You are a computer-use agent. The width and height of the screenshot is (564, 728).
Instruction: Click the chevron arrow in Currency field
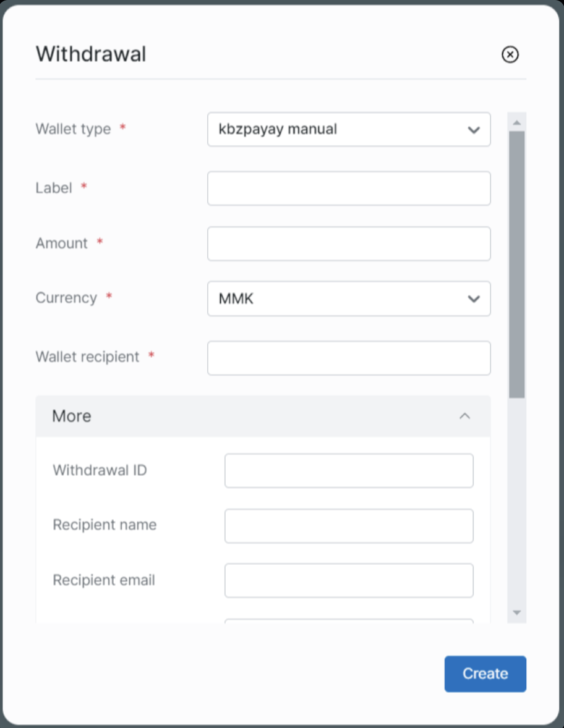click(474, 299)
